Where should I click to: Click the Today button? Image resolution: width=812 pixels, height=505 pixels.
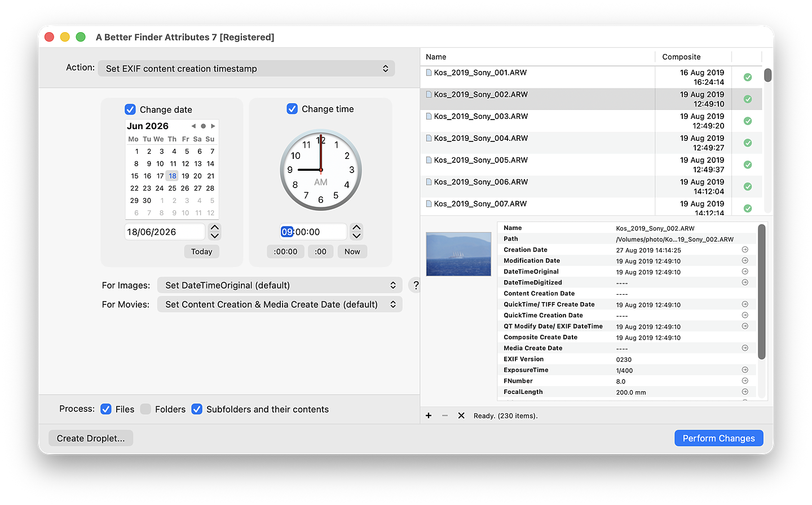[202, 251]
